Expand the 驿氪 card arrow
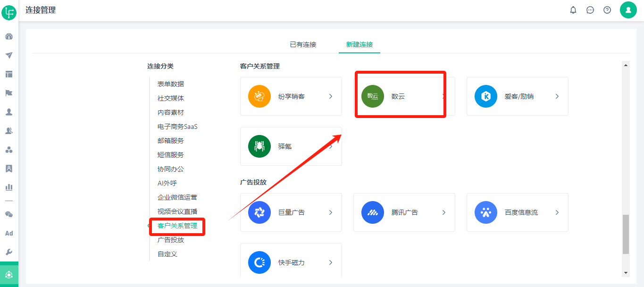Screen dimensions: 644x287 point(331,146)
